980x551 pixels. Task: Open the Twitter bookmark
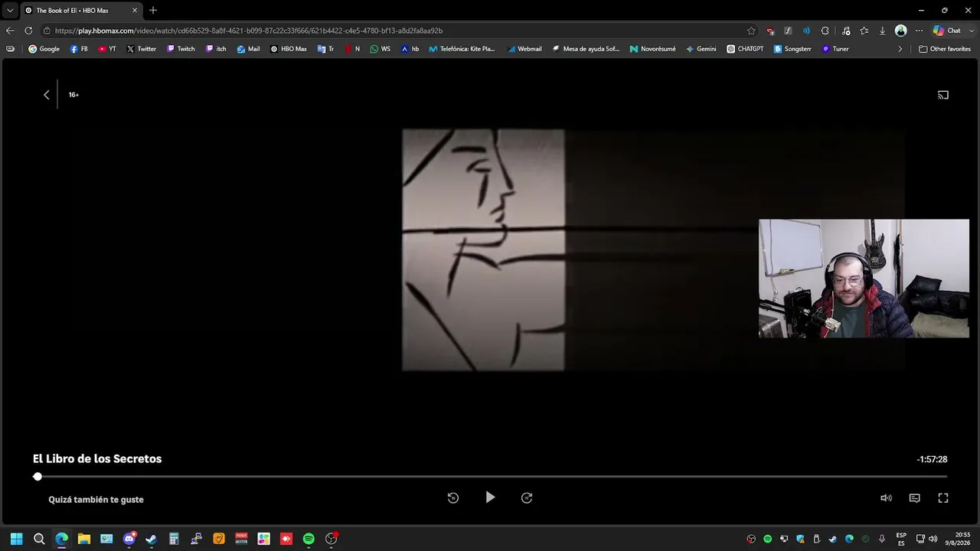(142, 49)
